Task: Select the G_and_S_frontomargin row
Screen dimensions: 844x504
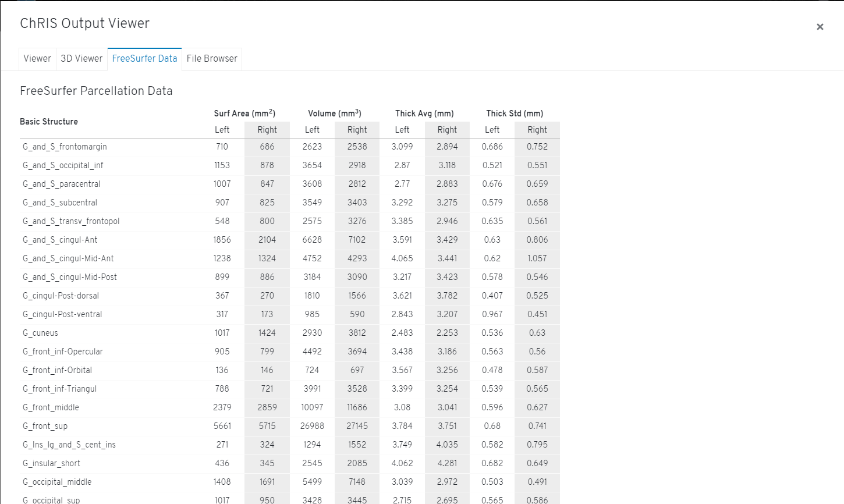Action: [64, 147]
